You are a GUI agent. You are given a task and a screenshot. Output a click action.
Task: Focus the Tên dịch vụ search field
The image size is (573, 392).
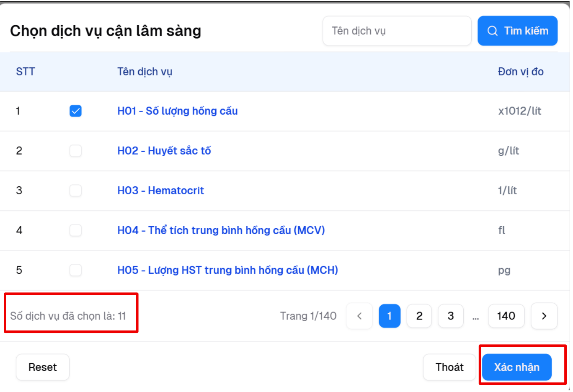pyautogui.click(x=397, y=31)
